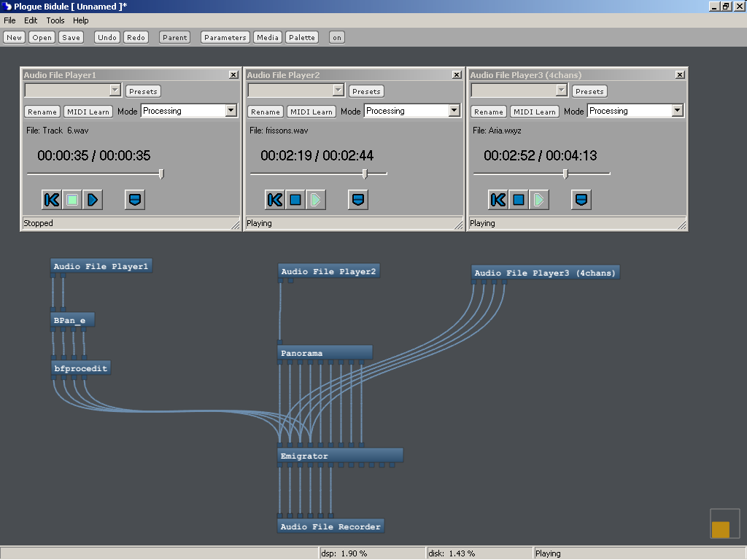Close the Audio File Player3 panel
The image size is (747, 560).
click(x=680, y=75)
